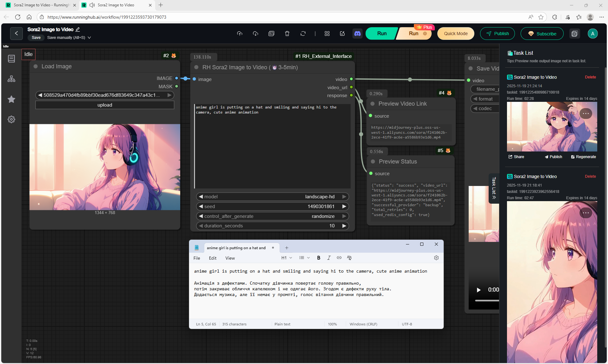Click the prompt text area in Sora2 node
Image resolution: width=608 pixels, height=364 pixels.
click(272, 145)
